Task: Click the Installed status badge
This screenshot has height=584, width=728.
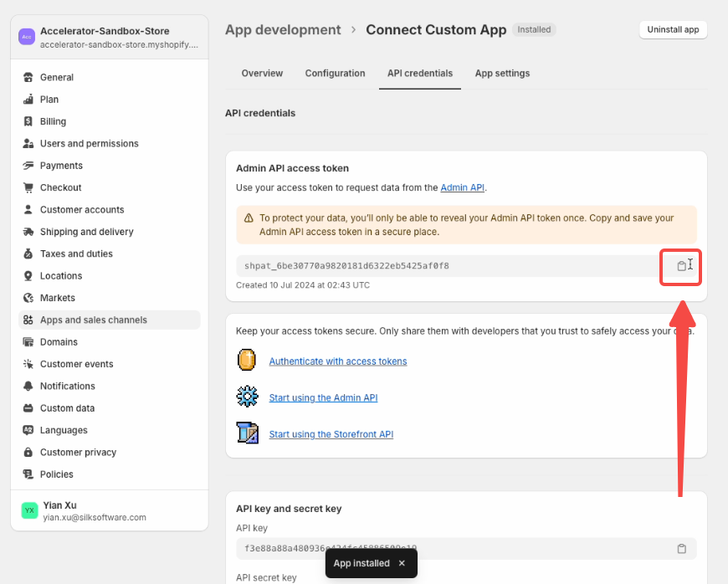Action: pos(534,30)
